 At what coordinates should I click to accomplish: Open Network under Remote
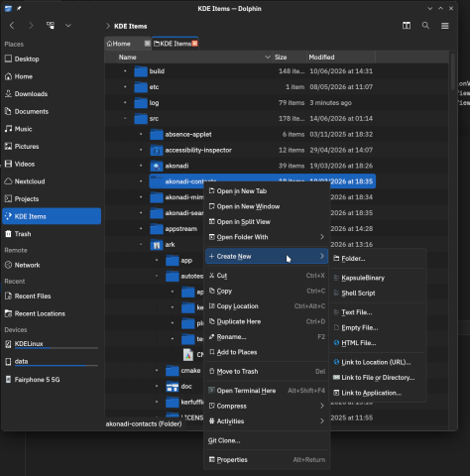tap(52, 265)
